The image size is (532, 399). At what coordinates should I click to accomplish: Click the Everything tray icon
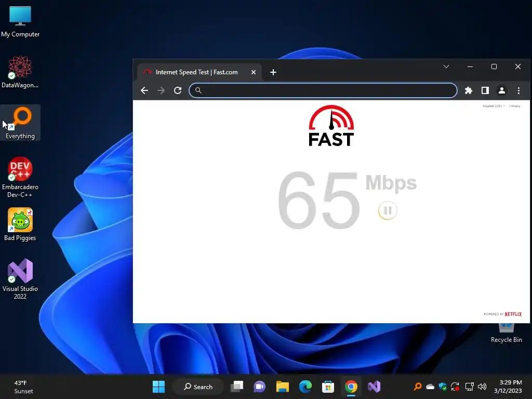click(x=418, y=387)
